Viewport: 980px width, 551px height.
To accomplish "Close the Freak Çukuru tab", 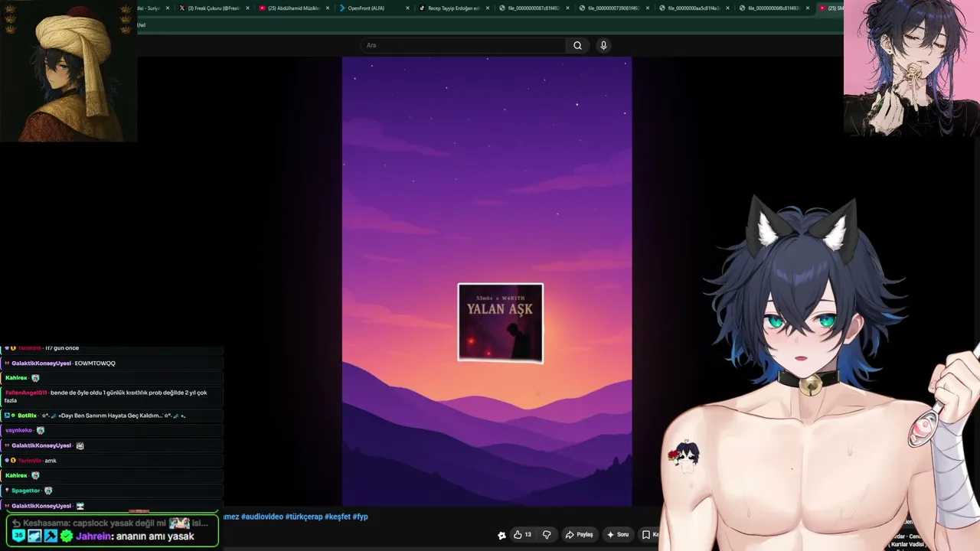I will click(x=247, y=8).
